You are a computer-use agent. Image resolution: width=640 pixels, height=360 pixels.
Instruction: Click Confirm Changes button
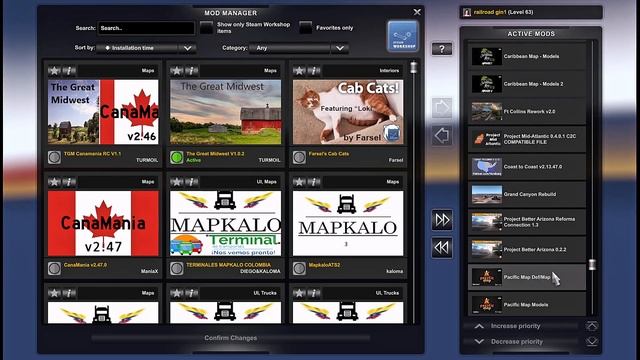click(x=231, y=338)
